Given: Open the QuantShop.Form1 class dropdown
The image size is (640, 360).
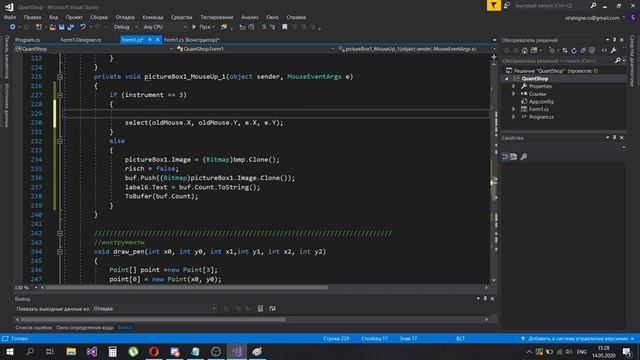Looking at the screenshot, I should 256,49.
